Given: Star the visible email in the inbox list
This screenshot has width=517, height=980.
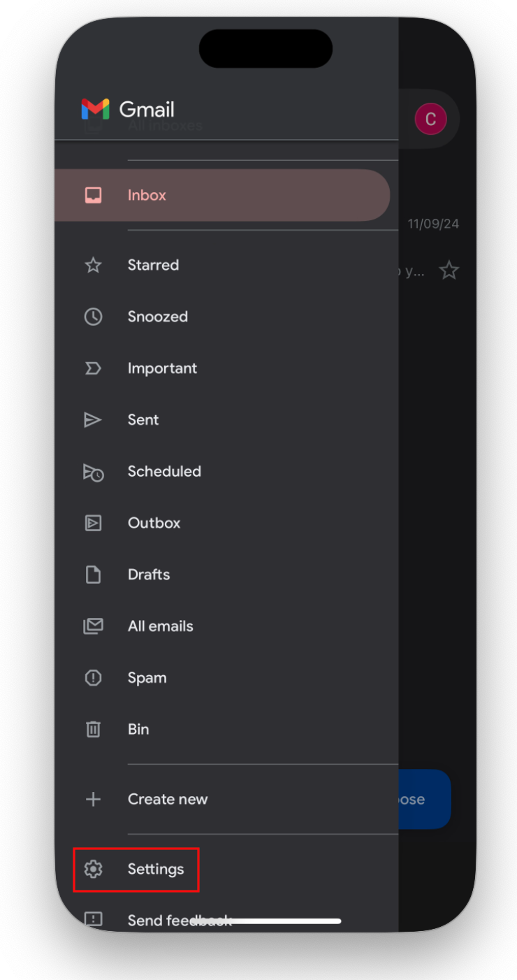Looking at the screenshot, I should [x=449, y=271].
